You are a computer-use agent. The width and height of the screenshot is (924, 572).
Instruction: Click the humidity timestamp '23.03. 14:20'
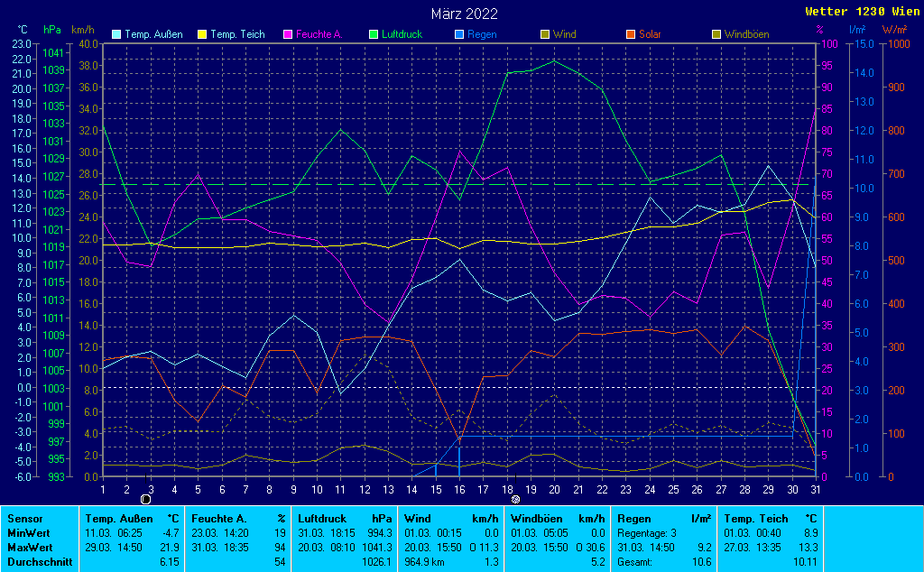(220, 533)
